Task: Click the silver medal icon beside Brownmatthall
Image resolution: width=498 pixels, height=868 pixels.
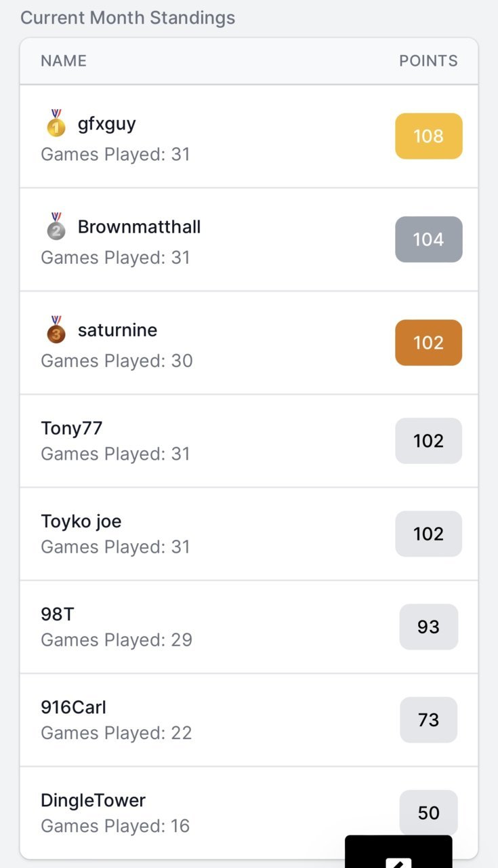Action: click(x=56, y=226)
